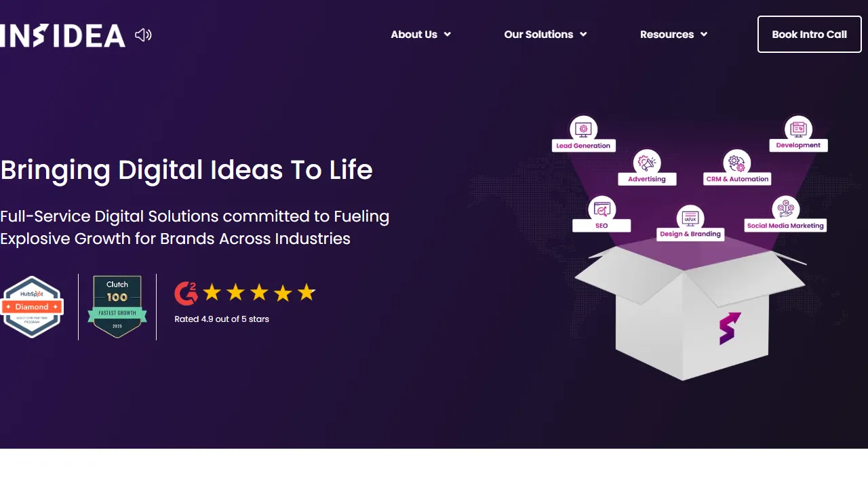
Task: Click the INSIDEA logo in the header
Action: click(63, 34)
